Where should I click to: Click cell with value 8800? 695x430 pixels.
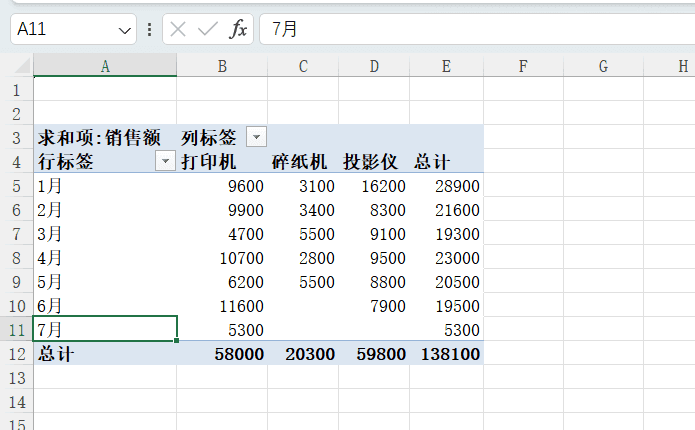pyautogui.click(x=374, y=281)
